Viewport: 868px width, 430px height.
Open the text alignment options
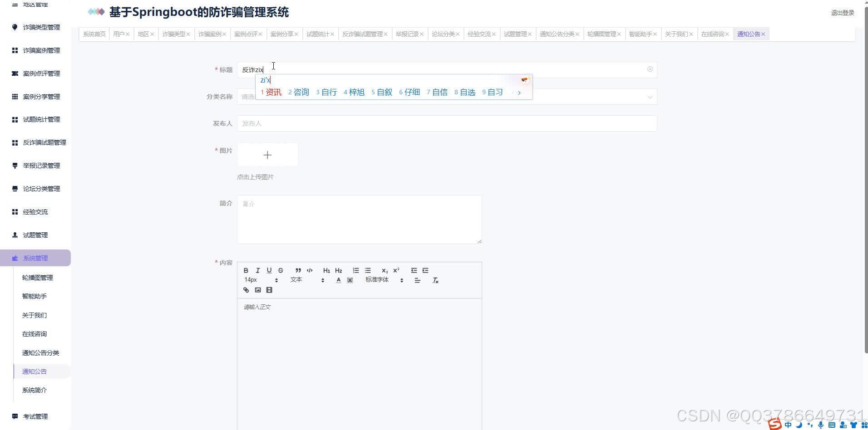point(418,280)
